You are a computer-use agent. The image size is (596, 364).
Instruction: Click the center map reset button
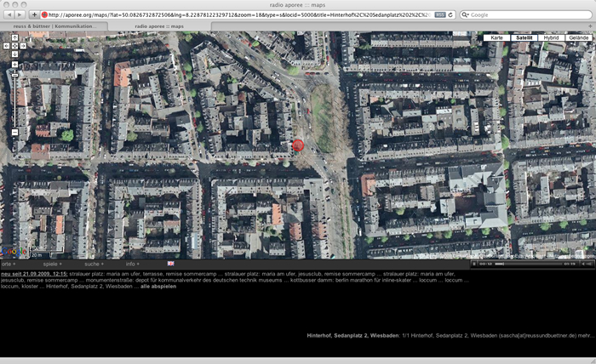(14, 46)
